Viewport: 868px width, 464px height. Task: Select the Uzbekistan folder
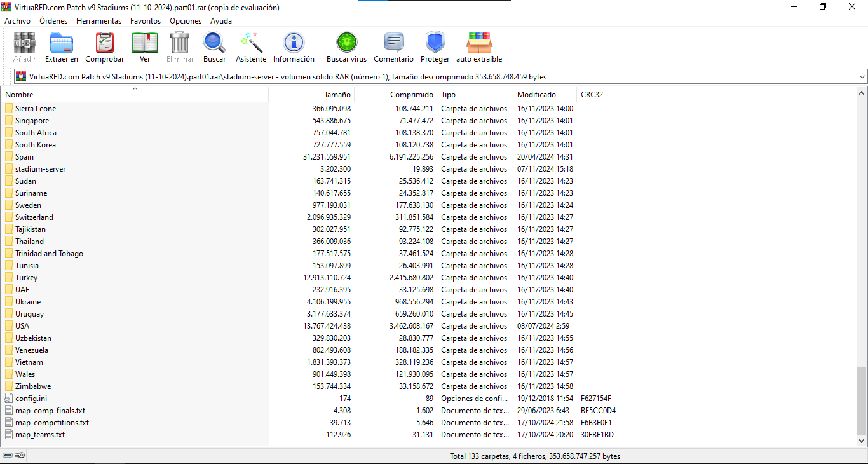[33, 338]
